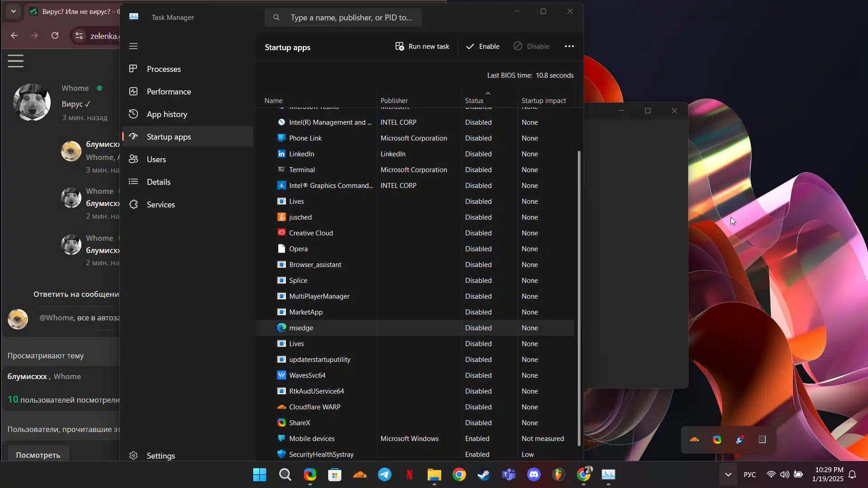The width and height of the screenshot is (868, 488).
Task: Select the Phone Link icon row
Action: [282, 138]
